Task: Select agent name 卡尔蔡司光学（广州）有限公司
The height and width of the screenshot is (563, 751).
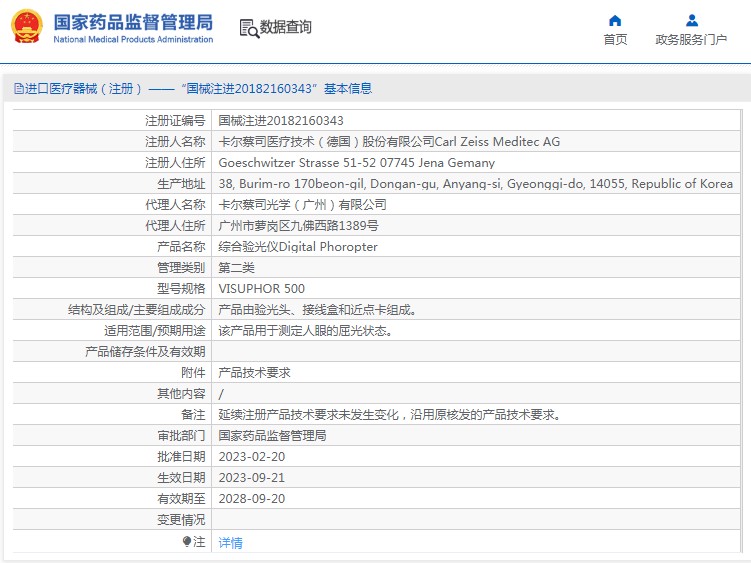Action: [302, 205]
